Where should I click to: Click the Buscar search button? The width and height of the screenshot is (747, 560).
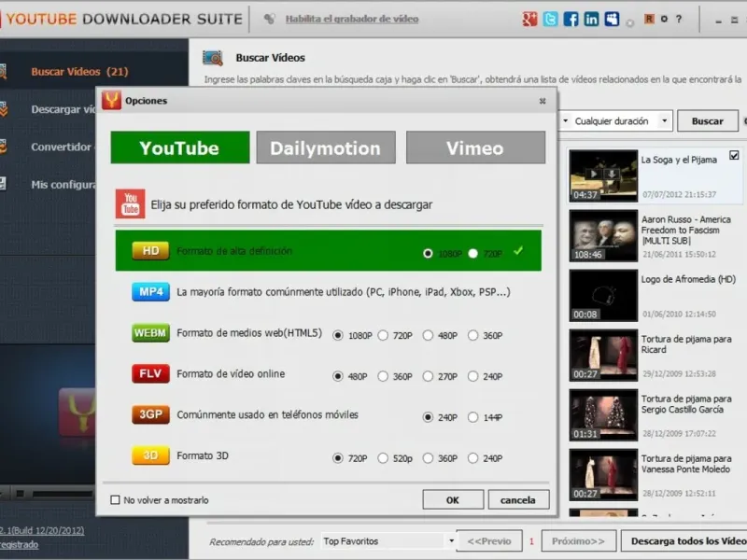708,121
